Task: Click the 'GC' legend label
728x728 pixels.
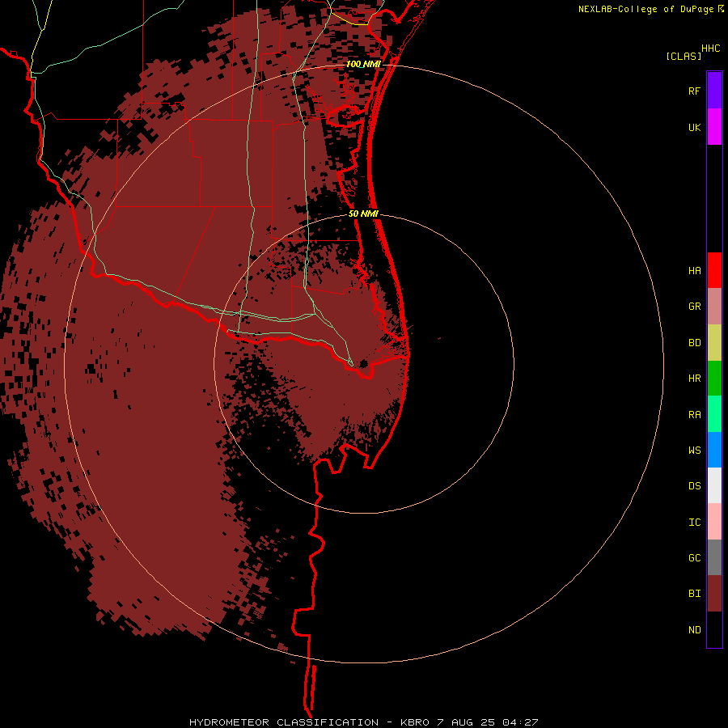Action: [694, 558]
